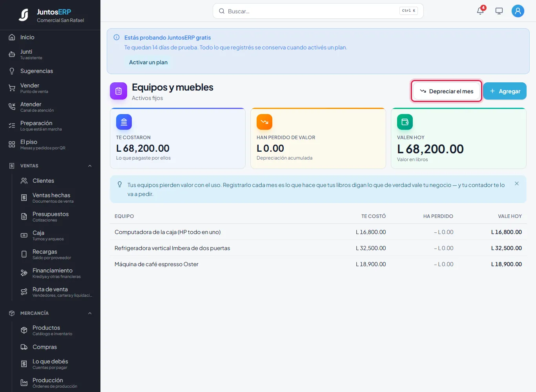Collapse the VENTAS section chevron
The width and height of the screenshot is (536, 392).
pos(90,166)
